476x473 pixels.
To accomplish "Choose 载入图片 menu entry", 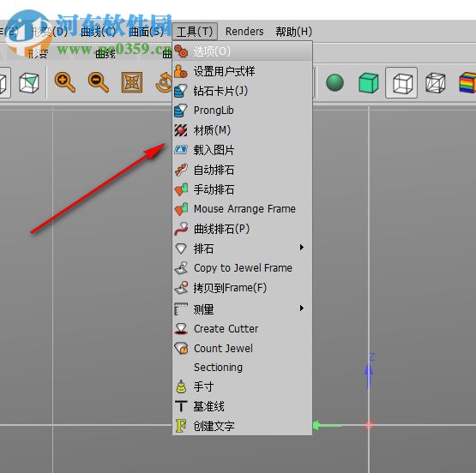I will [242, 150].
